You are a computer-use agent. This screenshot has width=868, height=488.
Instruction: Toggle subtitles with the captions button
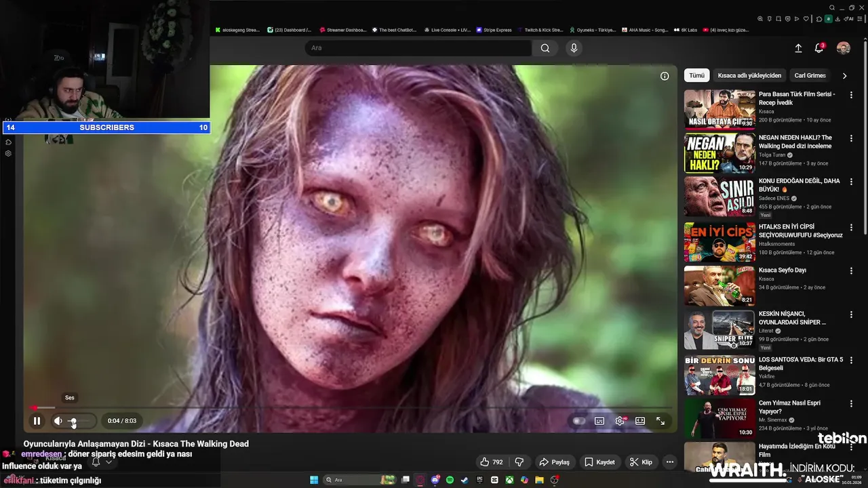coord(599,421)
